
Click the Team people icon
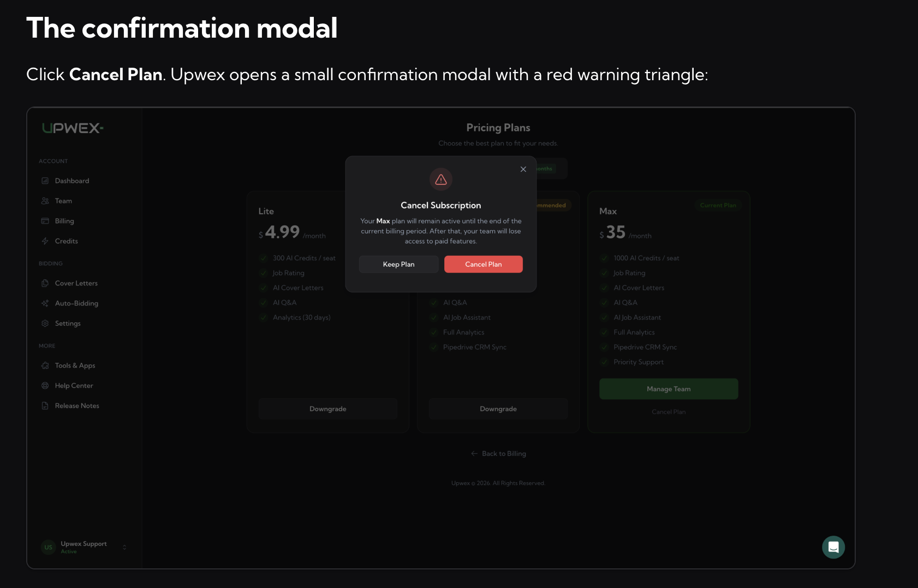coord(45,201)
